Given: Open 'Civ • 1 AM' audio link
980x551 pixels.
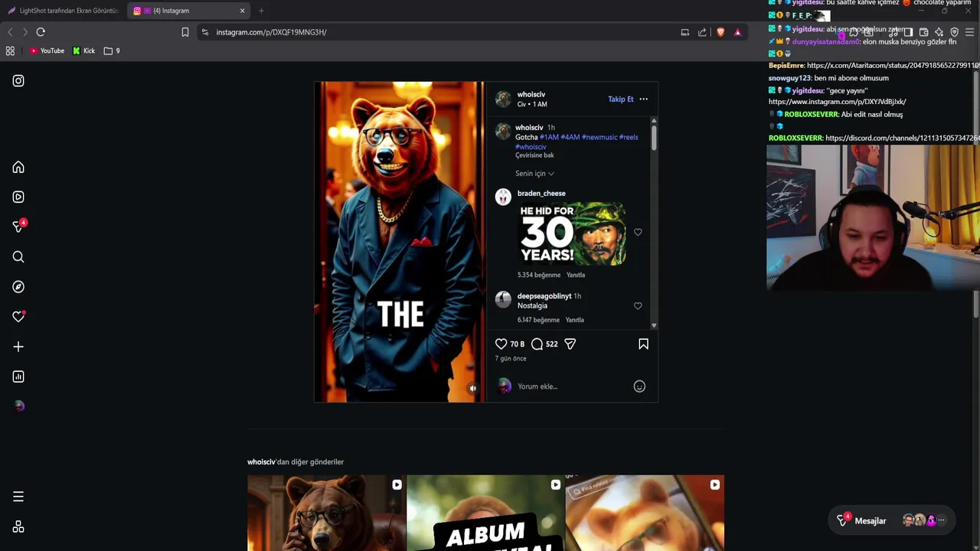Looking at the screenshot, I should click(x=532, y=104).
